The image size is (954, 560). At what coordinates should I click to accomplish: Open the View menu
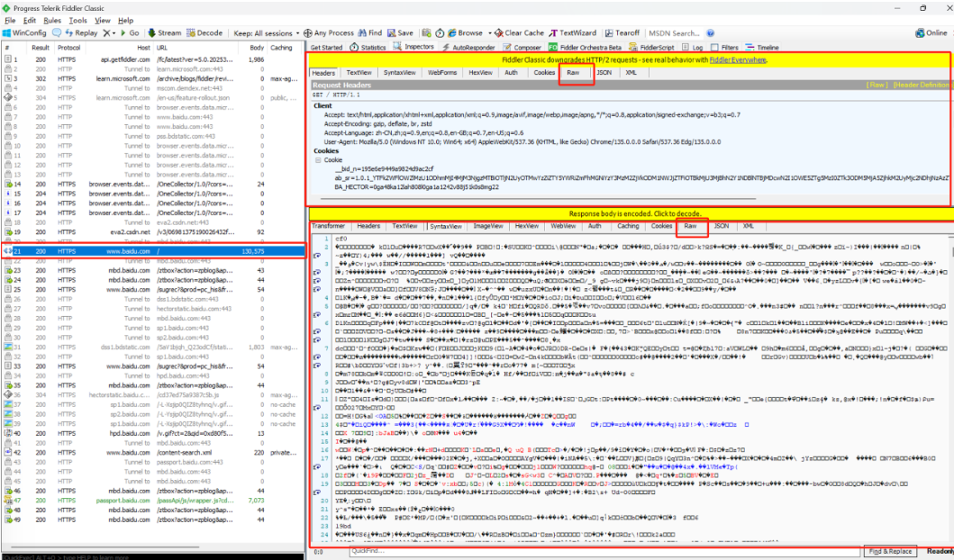point(102,21)
